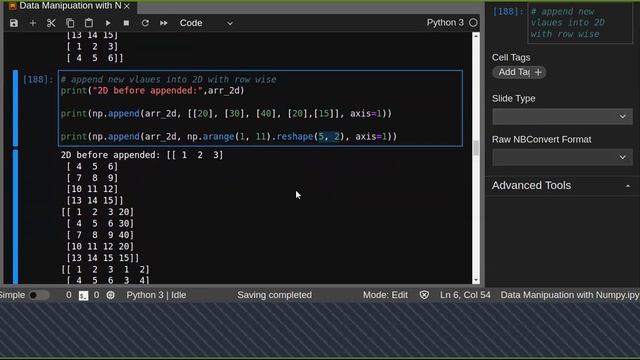Click Ln 6, Col 54 position indicator
Screen dimensions: 640x360
click(465, 295)
